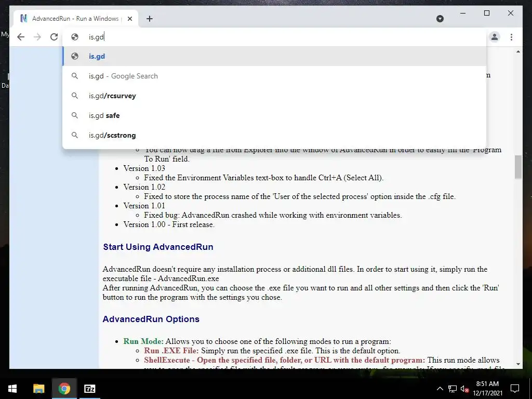Reload the page with the refresh icon
The image size is (532, 399).
(x=54, y=37)
